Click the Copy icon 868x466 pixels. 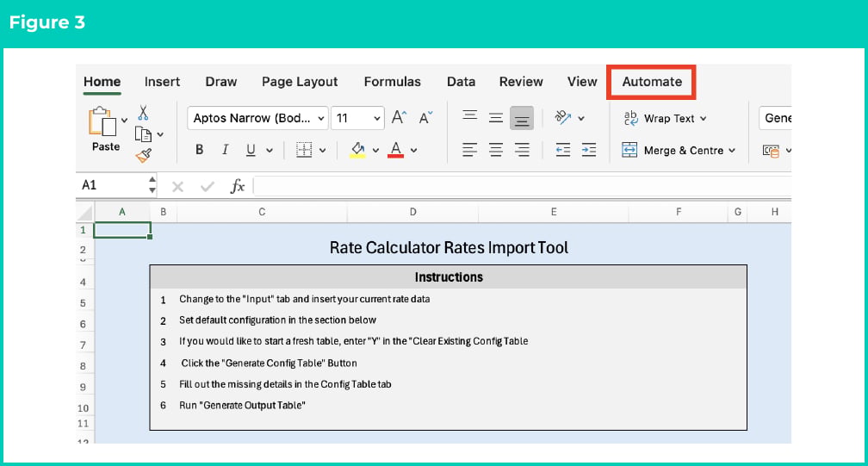pos(143,134)
